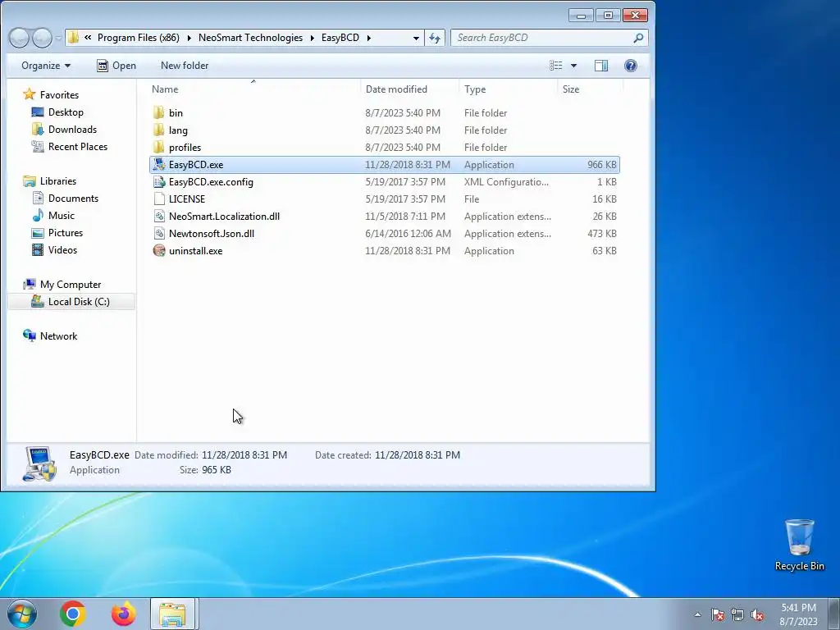Select the profiles folder icon
This screenshot has width=840, height=630.
coord(158,148)
